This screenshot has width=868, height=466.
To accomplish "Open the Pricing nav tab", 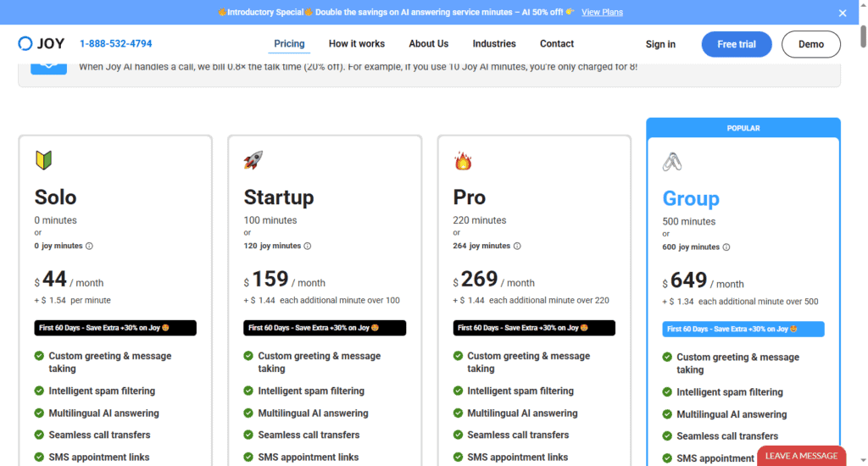I will click(289, 44).
